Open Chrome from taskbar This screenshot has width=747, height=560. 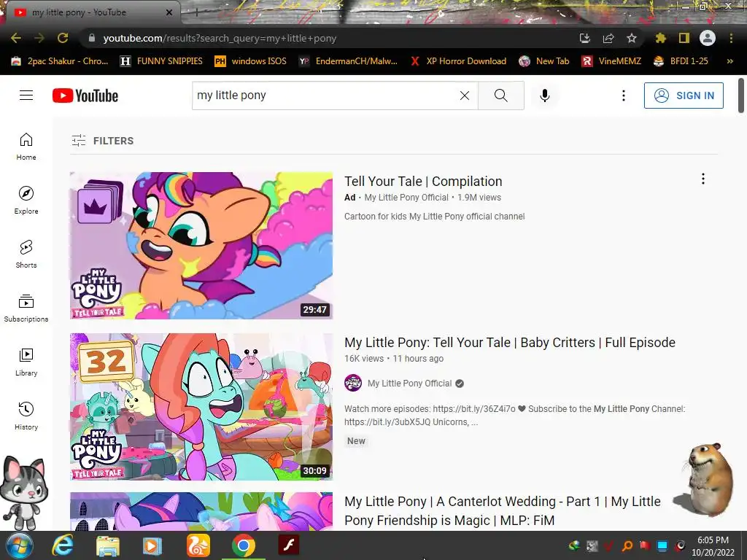[244, 545]
